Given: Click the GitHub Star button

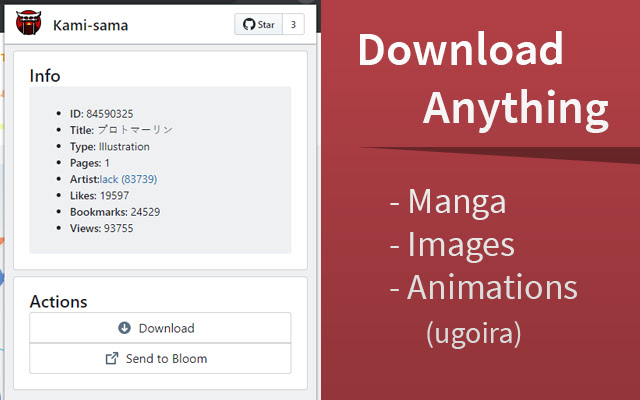Looking at the screenshot, I should (x=258, y=24).
